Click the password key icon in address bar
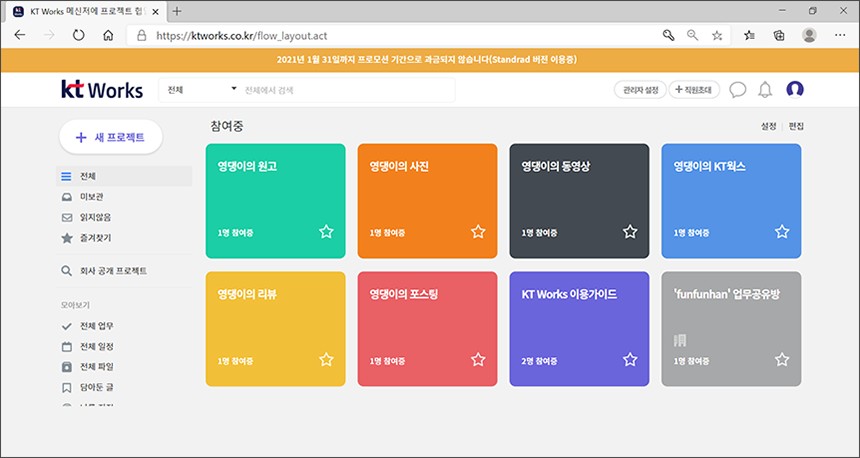 click(x=668, y=36)
